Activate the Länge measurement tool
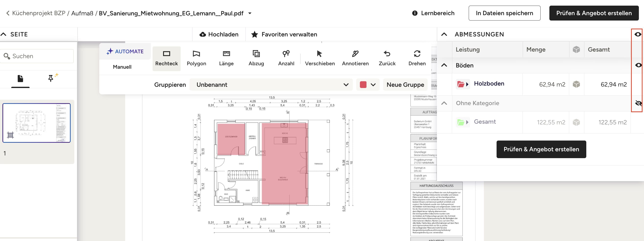The image size is (644, 241). (x=226, y=58)
